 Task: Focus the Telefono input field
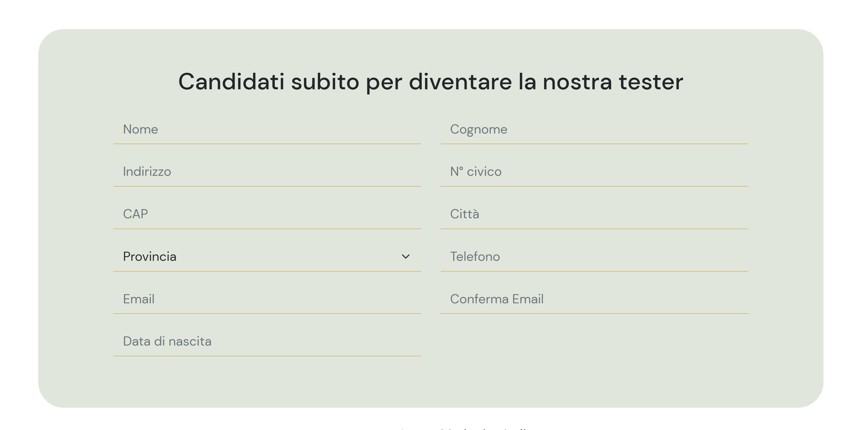pos(594,257)
